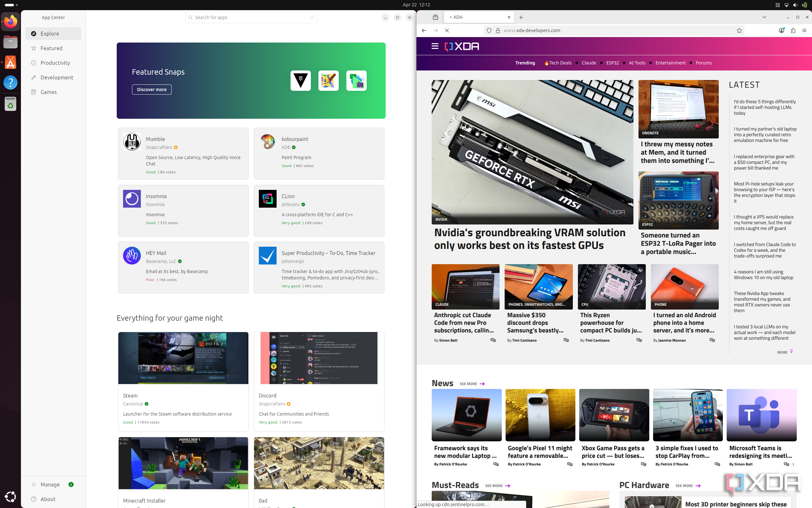Open Forums link in XDA header
812x508 pixels.
coord(704,63)
